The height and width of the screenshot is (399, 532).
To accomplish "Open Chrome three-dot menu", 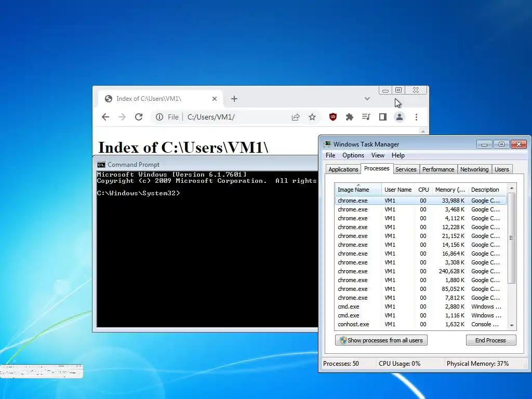I will click(416, 117).
